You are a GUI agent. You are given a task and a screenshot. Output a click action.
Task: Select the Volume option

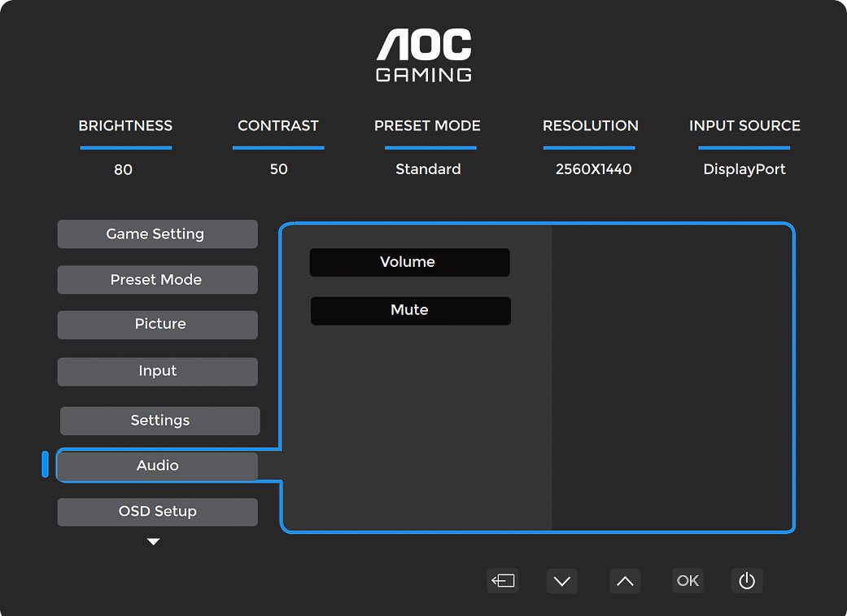click(409, 262)
